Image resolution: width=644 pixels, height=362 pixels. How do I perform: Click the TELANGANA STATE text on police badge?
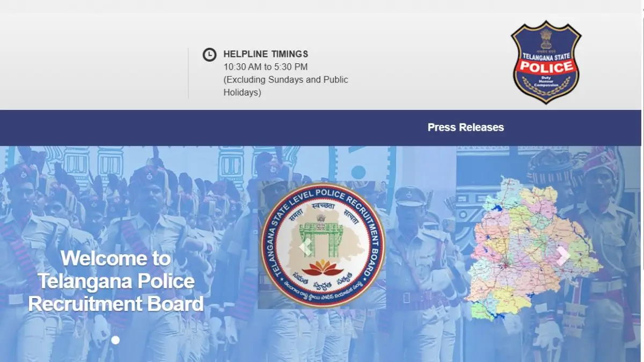click(546, 55)
